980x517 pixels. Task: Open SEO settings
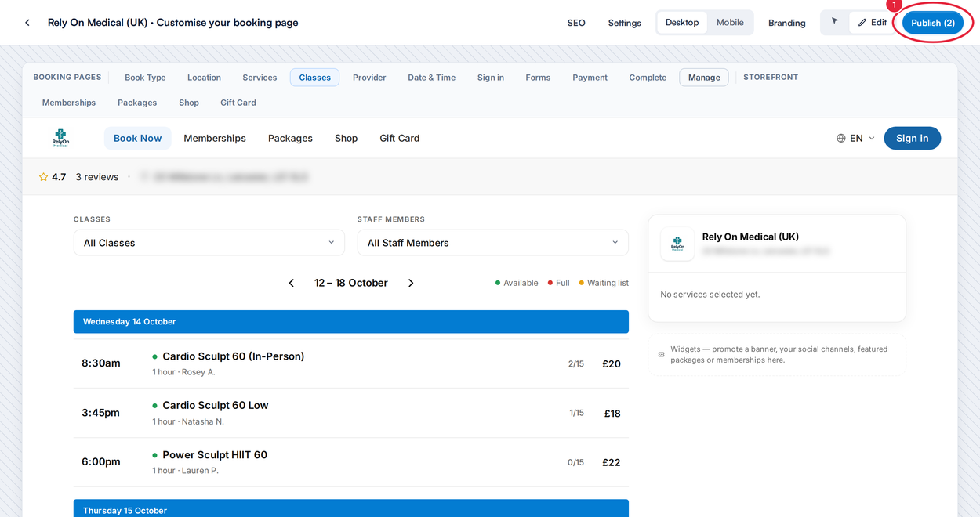tap(576, 23)
